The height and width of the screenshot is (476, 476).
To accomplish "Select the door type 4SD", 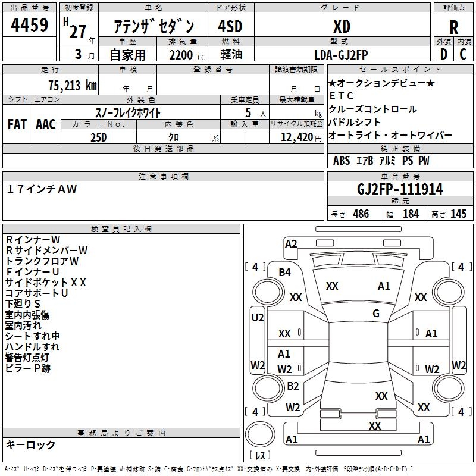I will coord(230,26).
